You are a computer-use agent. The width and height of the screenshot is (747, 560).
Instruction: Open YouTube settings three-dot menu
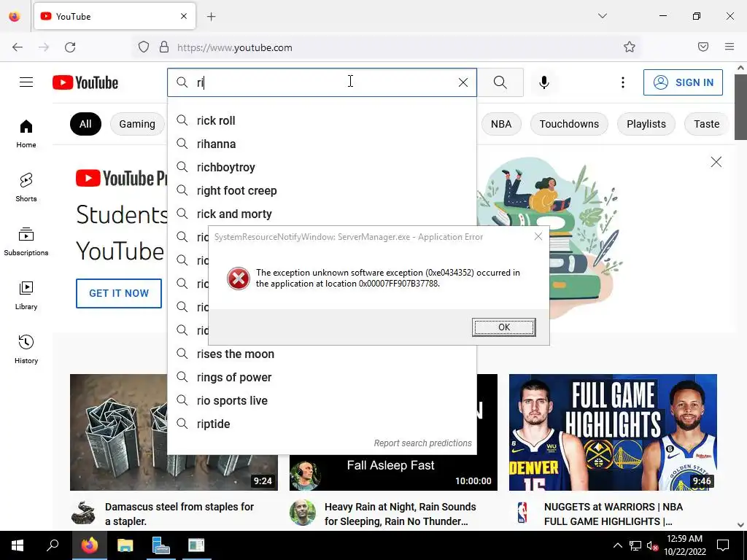click(x=622, y=82)
